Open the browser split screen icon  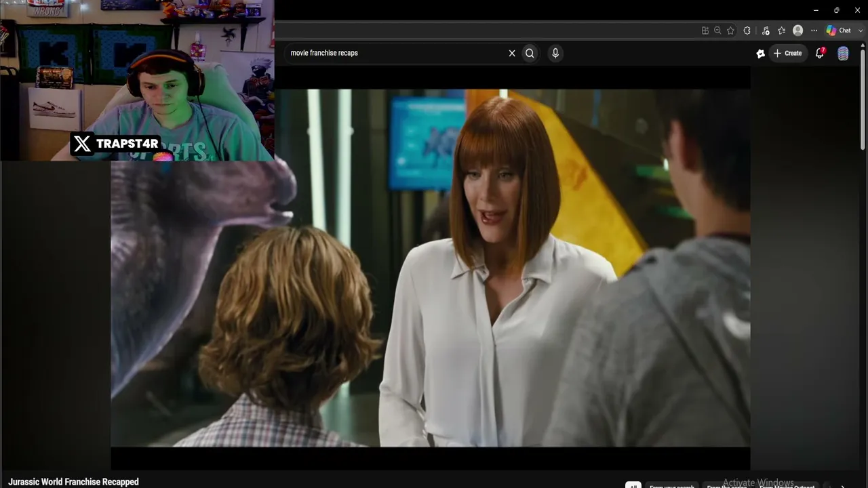[705, 30]
